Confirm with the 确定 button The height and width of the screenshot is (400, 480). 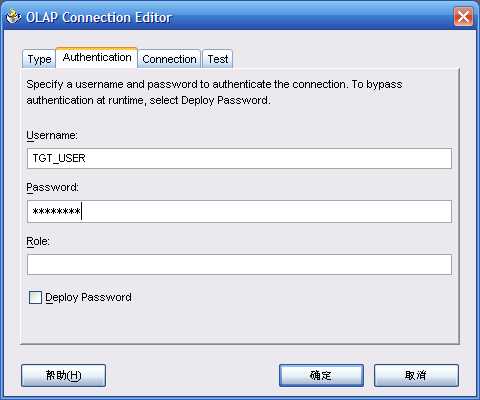click(x=321, y=375)
